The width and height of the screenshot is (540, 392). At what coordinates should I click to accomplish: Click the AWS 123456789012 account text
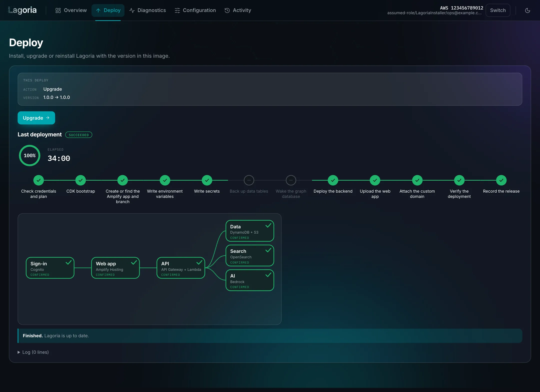[461, 8]
